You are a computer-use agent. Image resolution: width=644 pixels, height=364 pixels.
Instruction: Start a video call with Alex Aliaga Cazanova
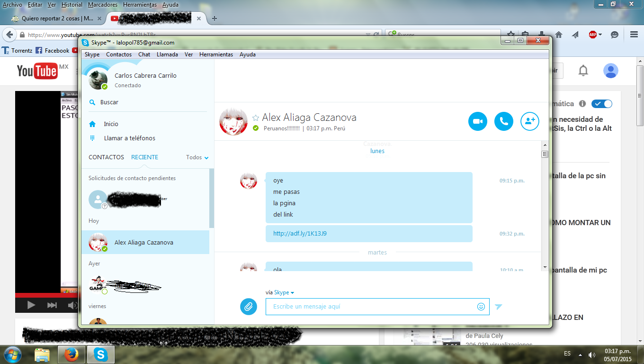pos(477,121)
